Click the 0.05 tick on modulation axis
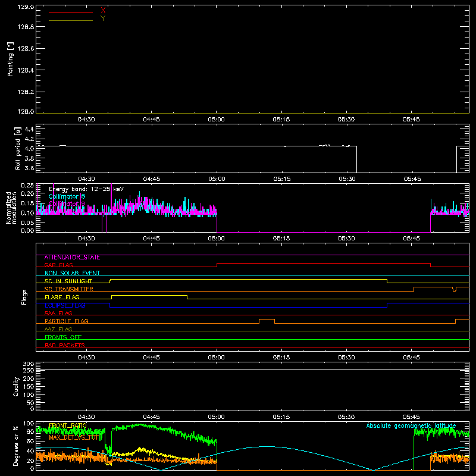476x476 pixels. click(27, 223)
